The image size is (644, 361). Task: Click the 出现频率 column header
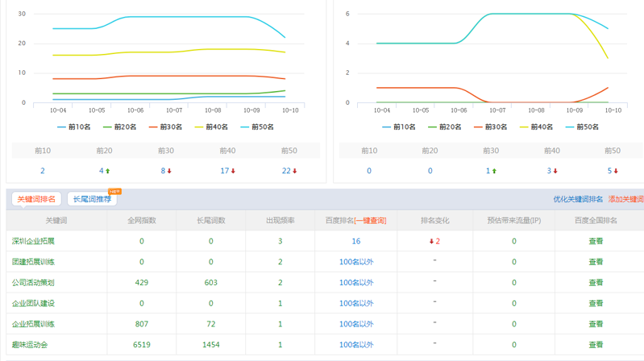pos(280,221)
